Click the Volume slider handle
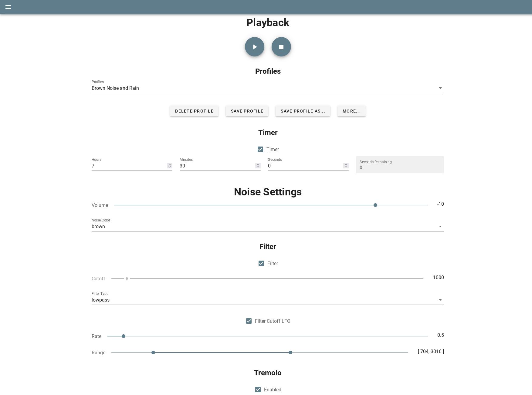The height and width of the screenshot is (395, 532). point(375,205)
